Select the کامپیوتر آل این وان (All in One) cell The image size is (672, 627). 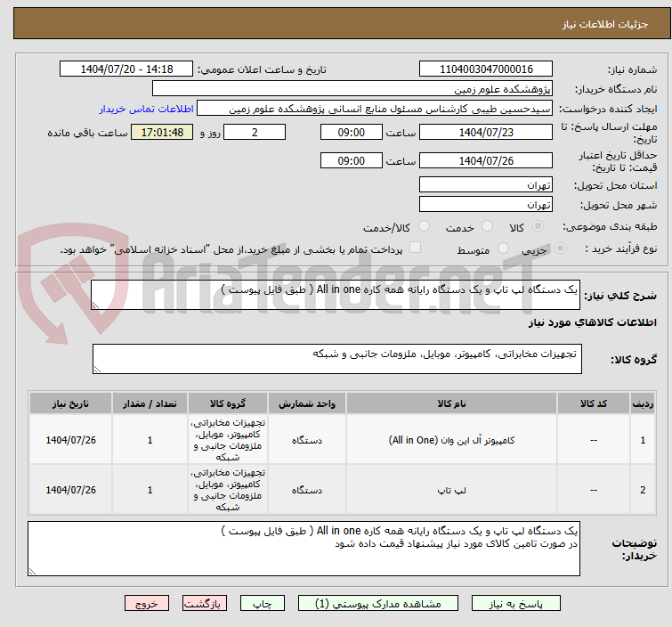click(451, 440)
